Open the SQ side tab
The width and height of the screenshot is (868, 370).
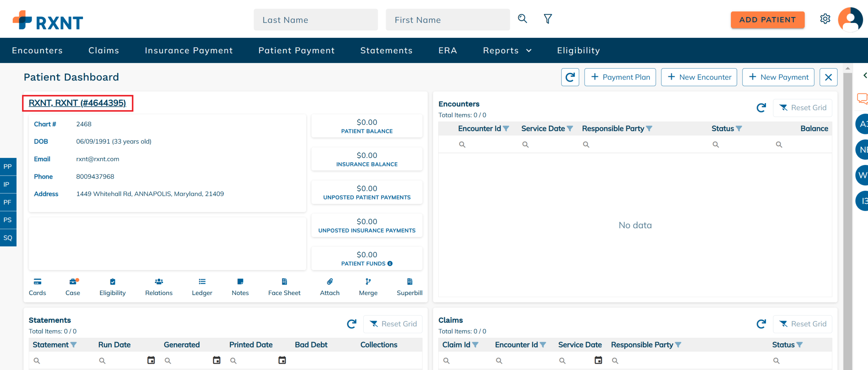8,238
